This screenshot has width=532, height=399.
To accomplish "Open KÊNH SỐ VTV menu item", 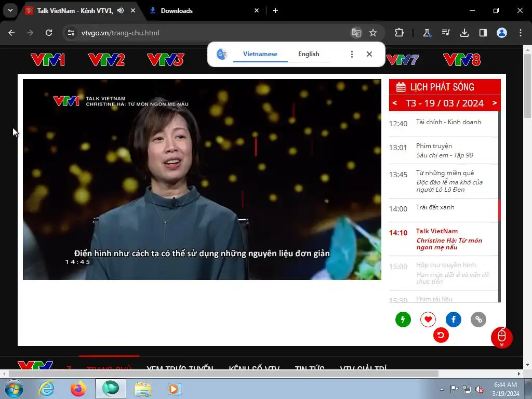I will [254, 367].
